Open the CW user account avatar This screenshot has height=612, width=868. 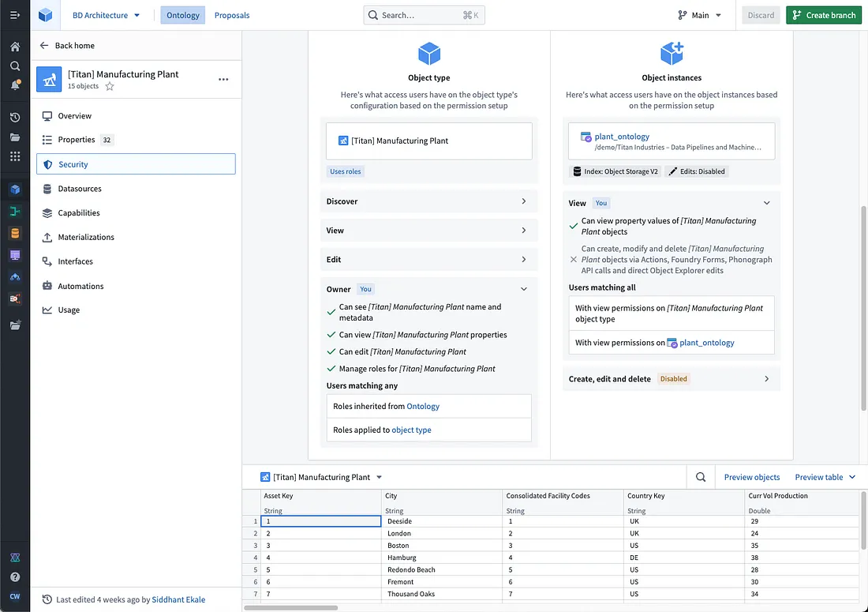point(15,596)
